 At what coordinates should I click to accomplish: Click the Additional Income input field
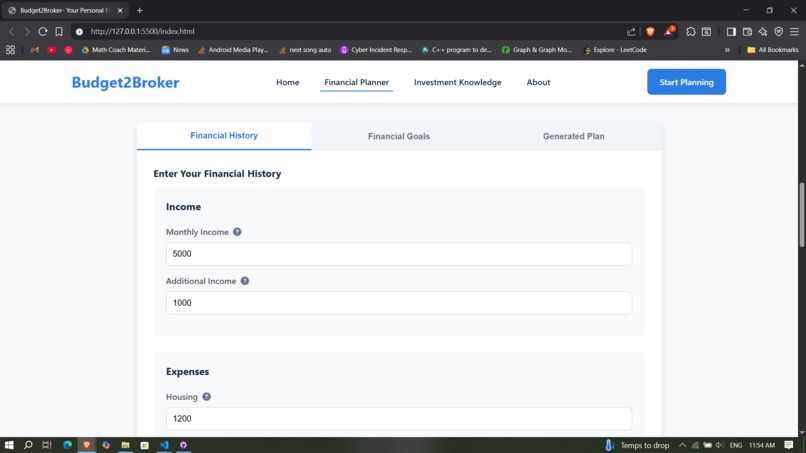(x=399, y=303)
